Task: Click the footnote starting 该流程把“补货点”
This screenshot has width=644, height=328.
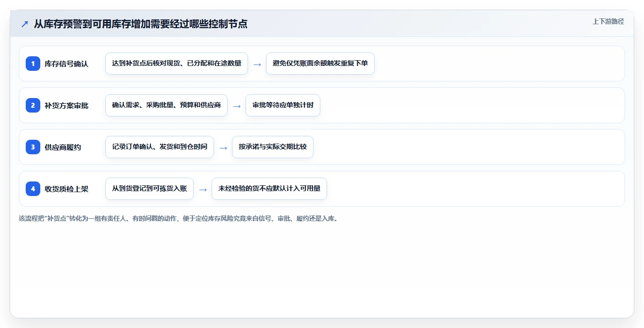Action: click(x=178, y=218)
